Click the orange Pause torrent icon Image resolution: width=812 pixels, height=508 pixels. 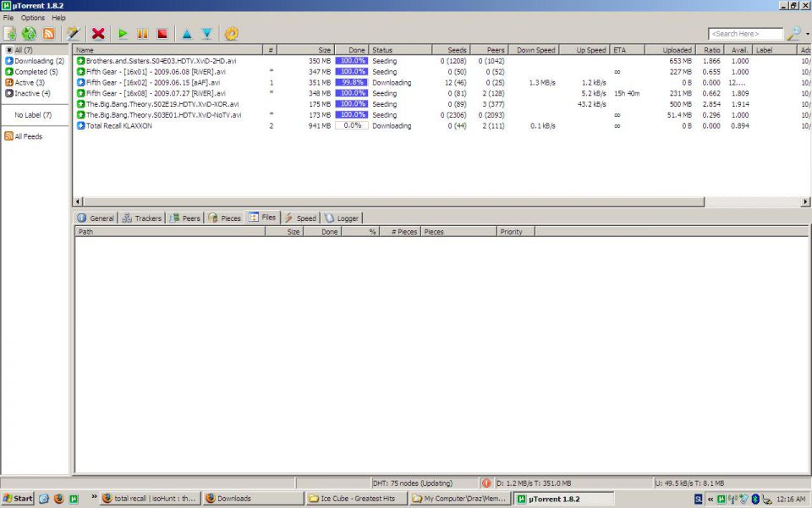tap(142, 34)
